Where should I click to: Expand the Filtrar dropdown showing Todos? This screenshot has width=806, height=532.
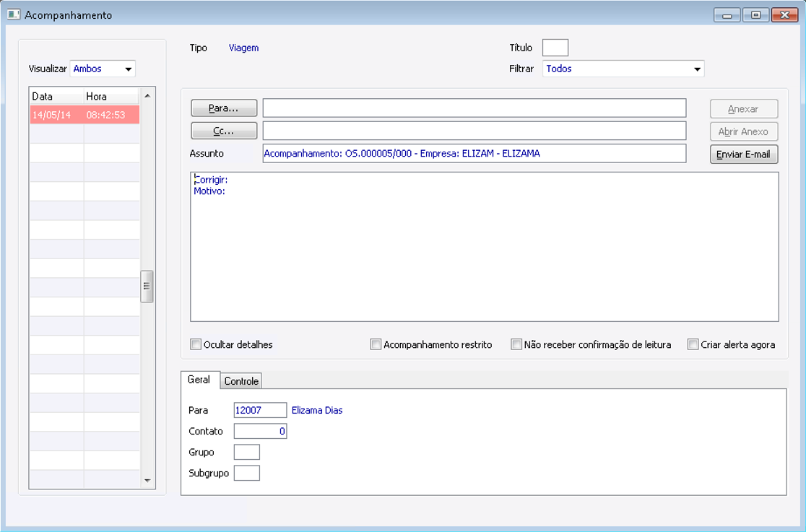click(x=623, y=69)
